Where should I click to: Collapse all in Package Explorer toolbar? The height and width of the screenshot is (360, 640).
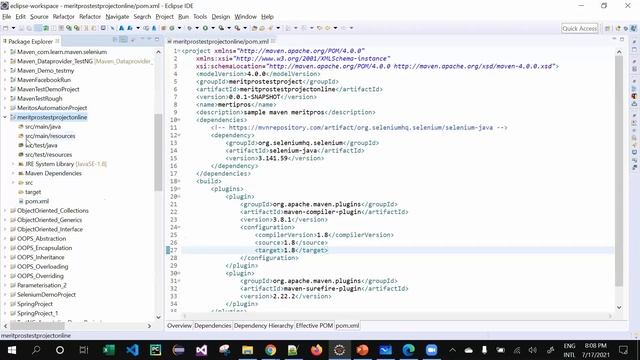click(115, 40)
